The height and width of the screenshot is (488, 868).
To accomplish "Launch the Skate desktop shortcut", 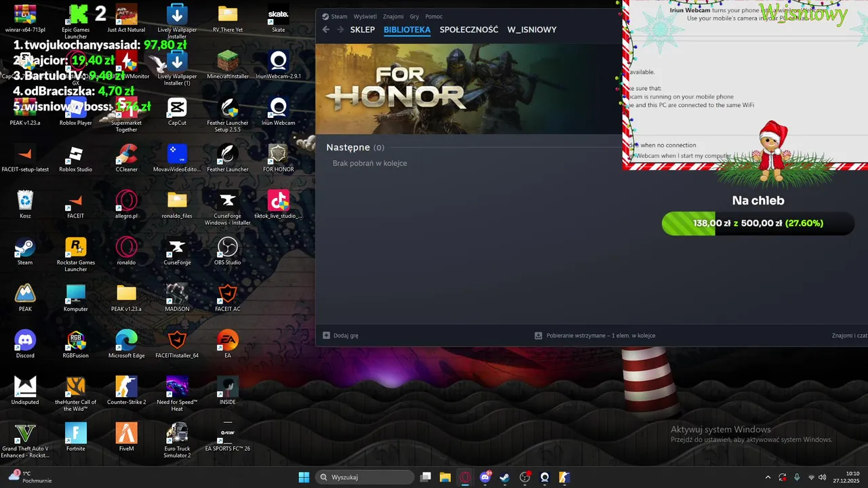I will [x=279, y=18].
